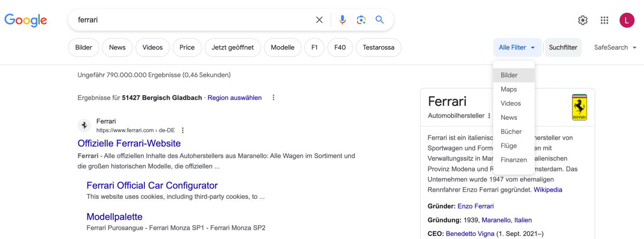Click the Region auswählen link
644x239 pixels.
[235, 98]
